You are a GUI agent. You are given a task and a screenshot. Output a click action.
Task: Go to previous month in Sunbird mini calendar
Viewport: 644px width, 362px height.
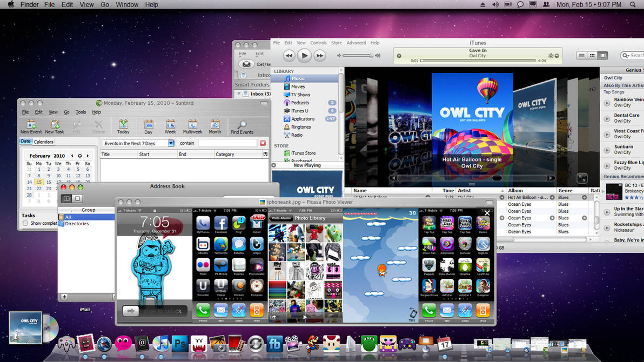coord(72,156)
